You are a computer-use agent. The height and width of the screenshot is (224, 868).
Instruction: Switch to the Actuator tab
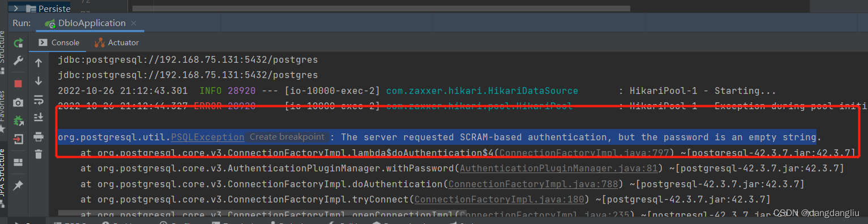coord(117,42)
